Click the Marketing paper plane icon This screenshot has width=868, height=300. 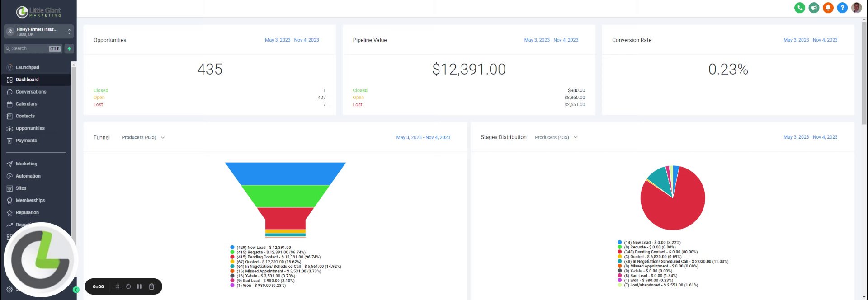point(9,164)
